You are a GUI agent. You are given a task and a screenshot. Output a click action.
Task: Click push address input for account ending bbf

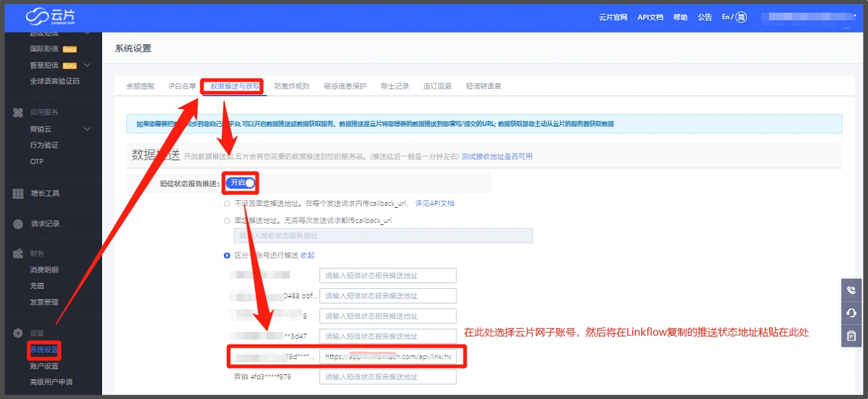tap(388, 296)
